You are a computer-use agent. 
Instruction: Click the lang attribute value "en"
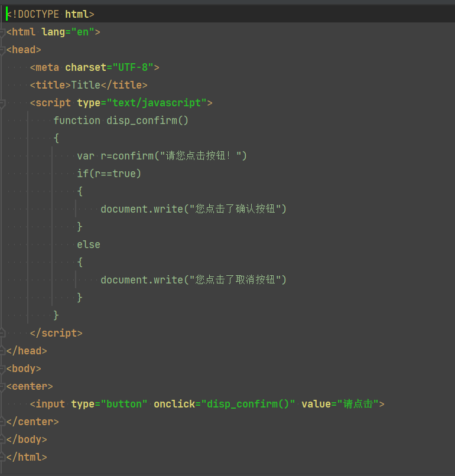83,32
